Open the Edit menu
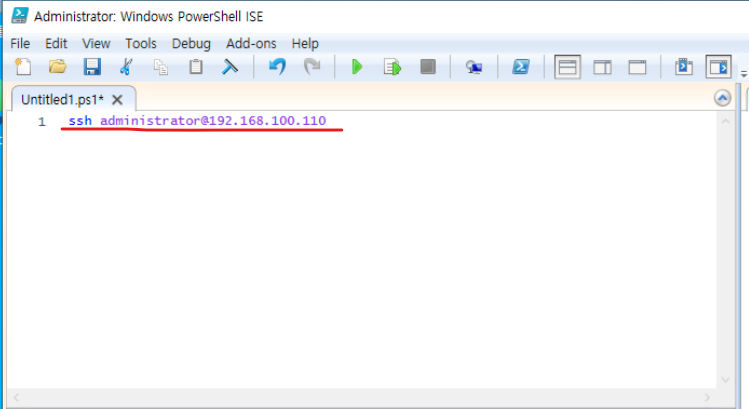This screenshot has width=749, height=409. pyautogui.click(x=56, y=43)
